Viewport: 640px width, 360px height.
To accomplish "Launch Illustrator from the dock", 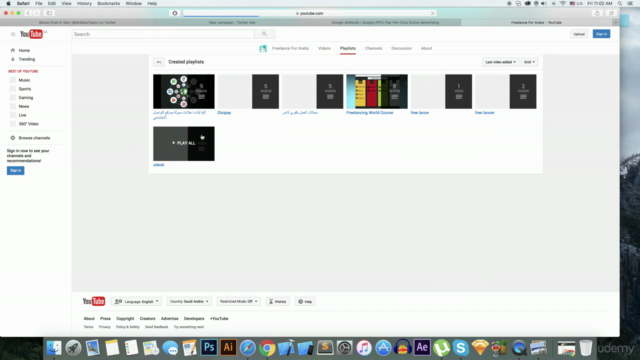I will (228, 348).
